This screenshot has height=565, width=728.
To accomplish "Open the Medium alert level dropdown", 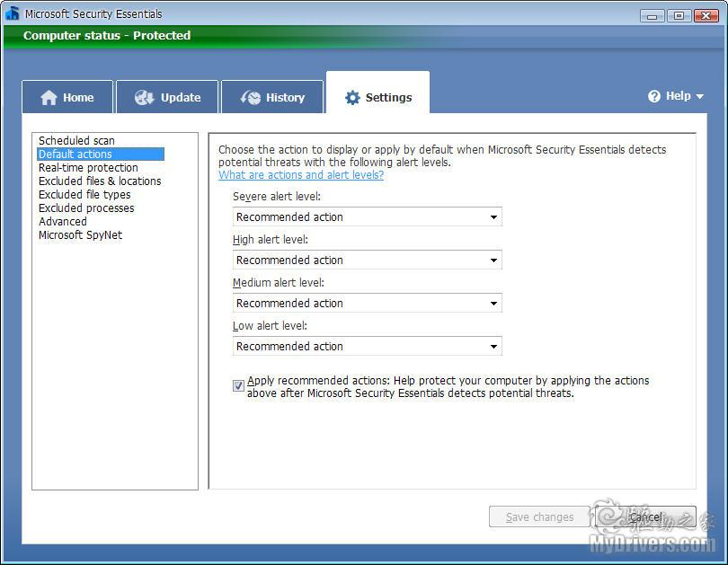I will [367, 303].
